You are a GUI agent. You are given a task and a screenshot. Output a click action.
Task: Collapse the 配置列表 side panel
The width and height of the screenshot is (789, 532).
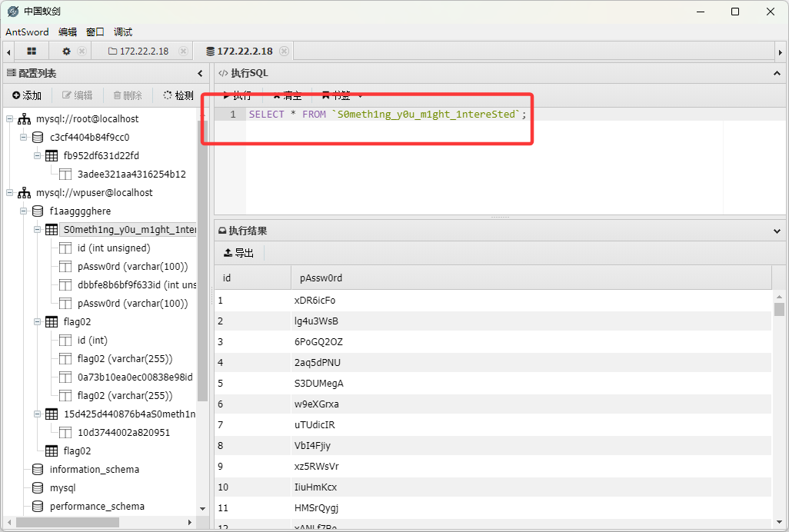pos(200,73)
